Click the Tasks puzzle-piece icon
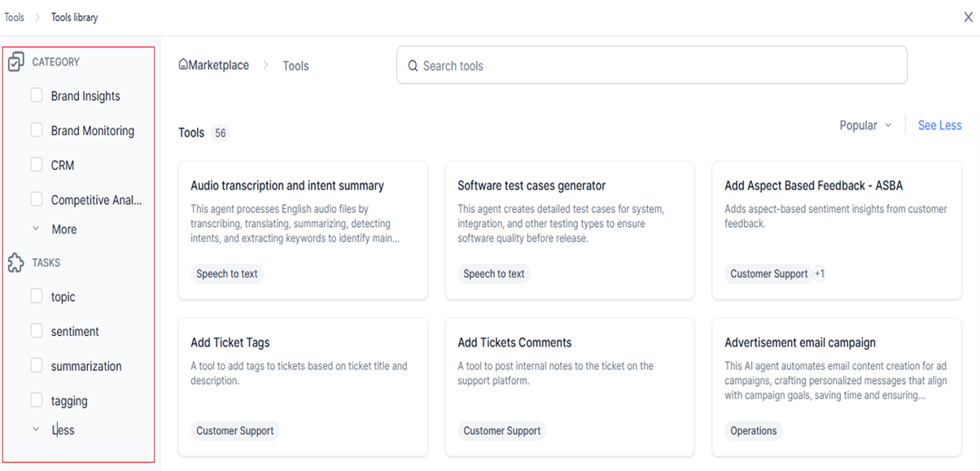Image resolution: width=980 pixels, height=471 pixels. 15,263
